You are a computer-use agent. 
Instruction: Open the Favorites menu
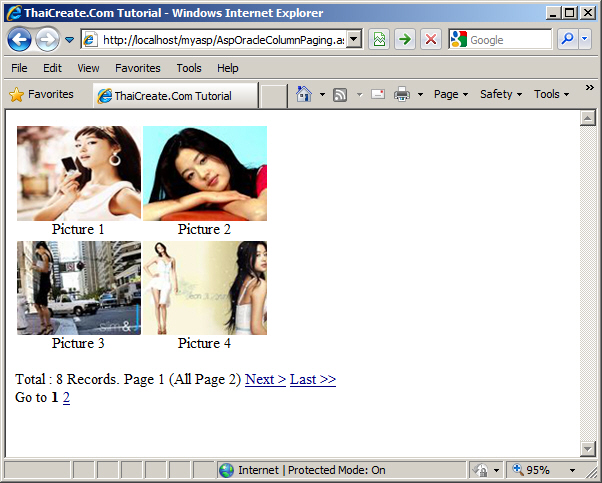138,68
